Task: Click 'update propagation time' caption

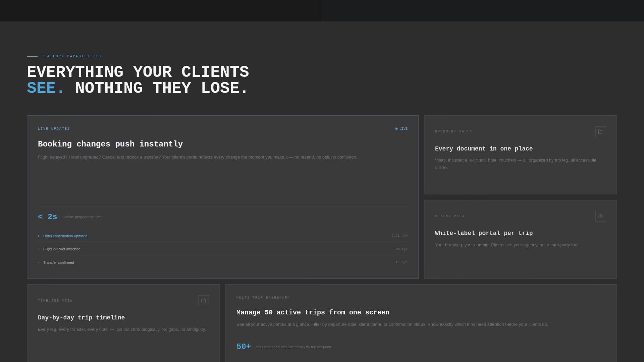Action: point(82,217)
